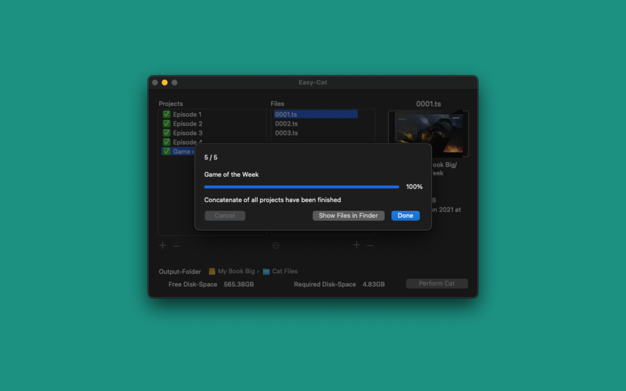Screen dimensions: 626x391
Task: Click the 0001.ts video preview thumbnail
Action: 428,133
